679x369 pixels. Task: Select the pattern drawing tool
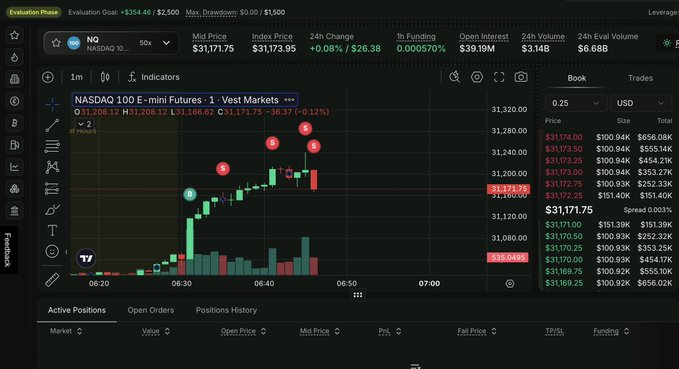52,167
